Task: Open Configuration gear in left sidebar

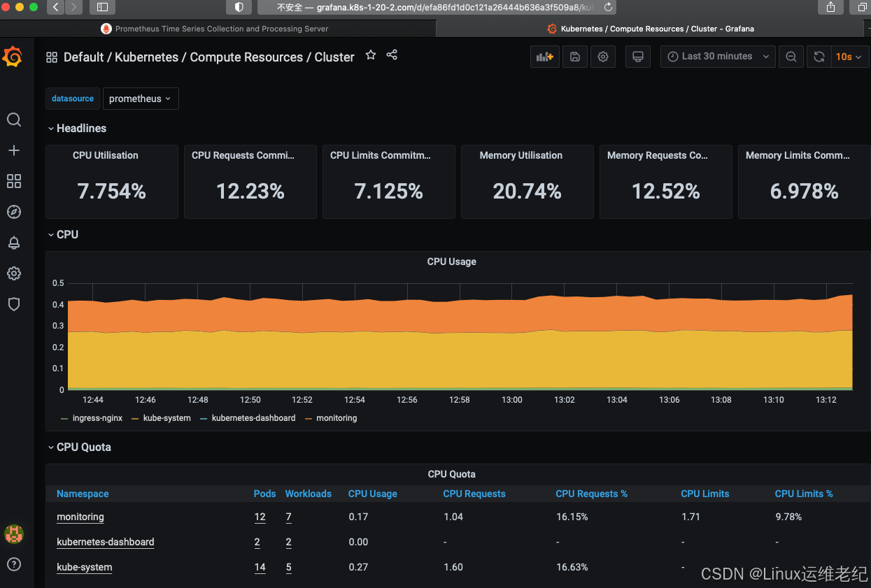Action: (x=14, y=273)
